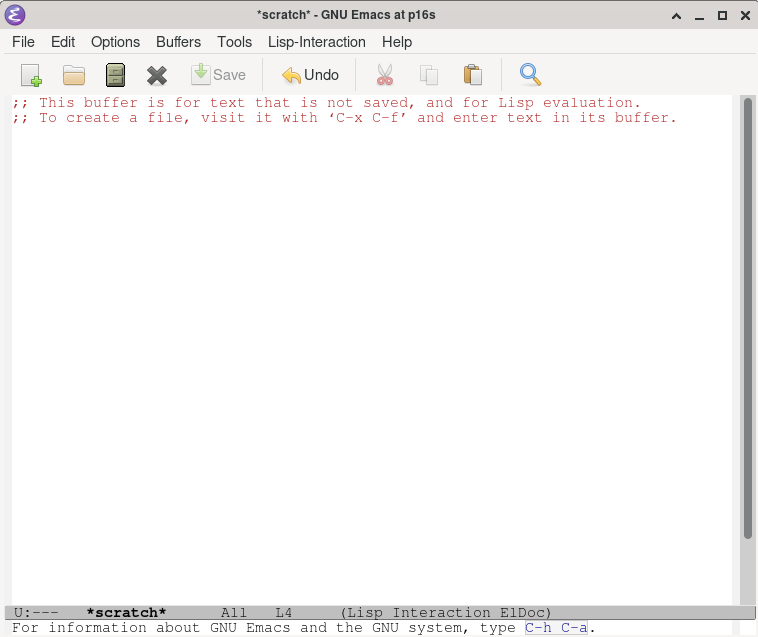Viewport: 758px width, 637px height.
Task: Click the Undo toolbar button
Action: click(310, 75)
